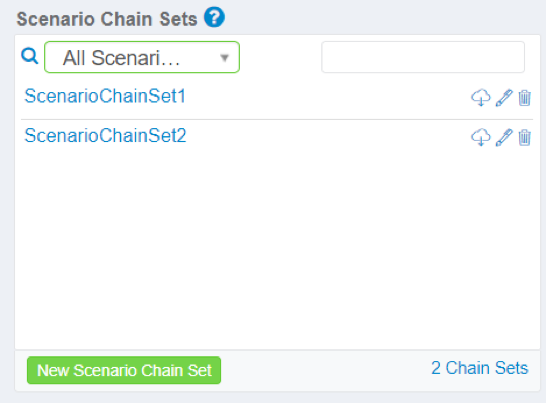Open the All Scenari… filter dropdown
Image resolution: width=546 pixels, height=403 pixels.
(142, 57)
